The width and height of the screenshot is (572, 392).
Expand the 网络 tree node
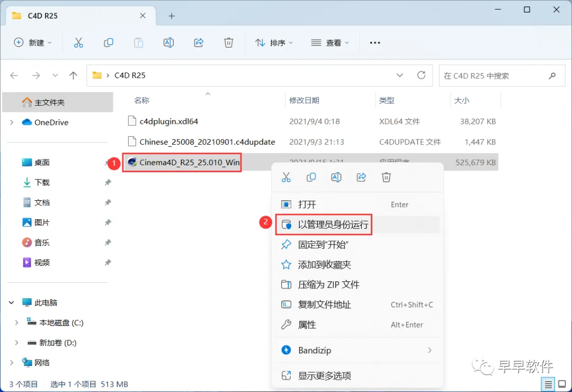click(12, 363)
